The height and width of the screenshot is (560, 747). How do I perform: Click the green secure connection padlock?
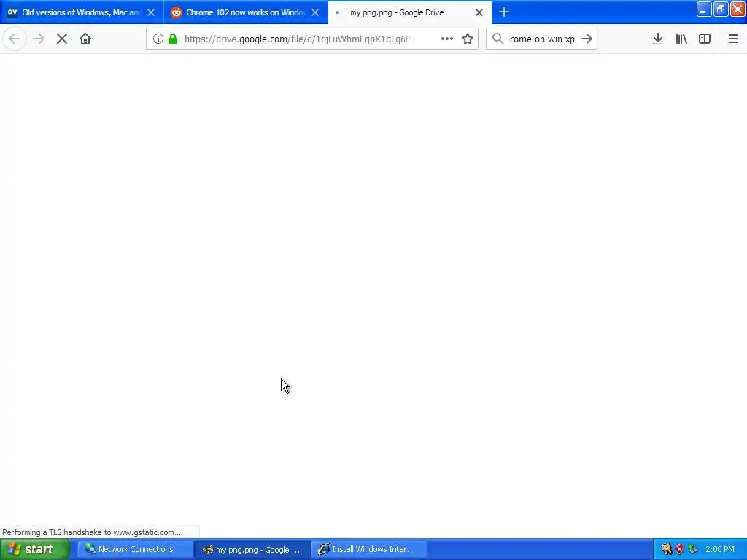[x=173, y=39]
